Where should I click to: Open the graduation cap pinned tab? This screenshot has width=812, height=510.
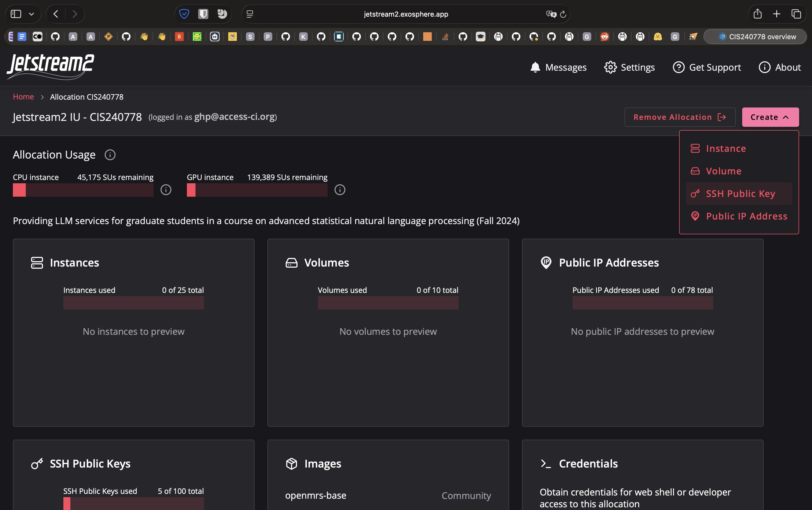480,37
